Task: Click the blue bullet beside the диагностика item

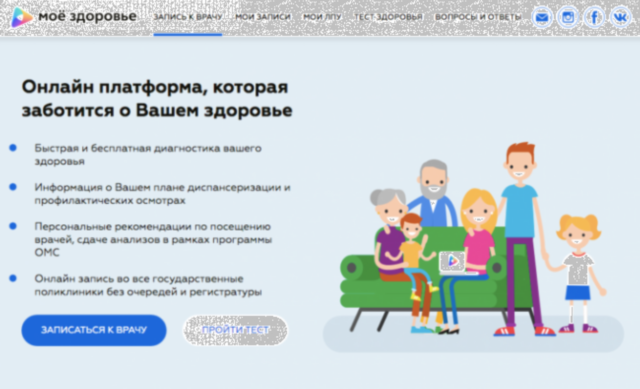Action: click(x=13, y=148)
